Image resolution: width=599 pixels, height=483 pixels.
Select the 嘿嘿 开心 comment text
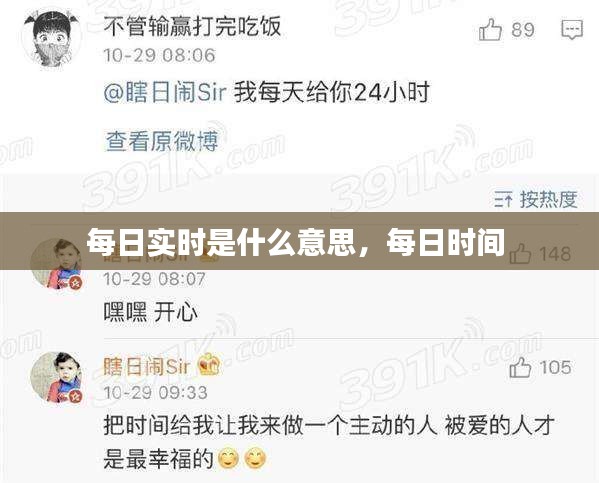pyautogui.click(x=151, y=312)
